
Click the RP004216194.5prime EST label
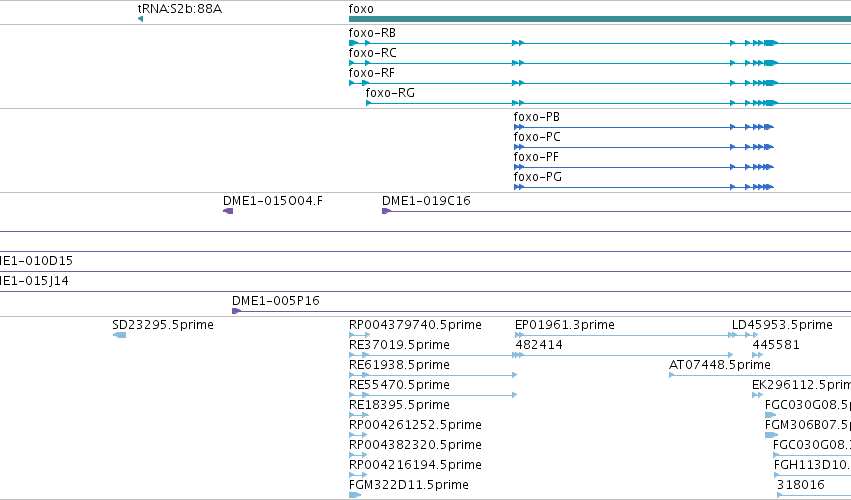click(415, 465)
